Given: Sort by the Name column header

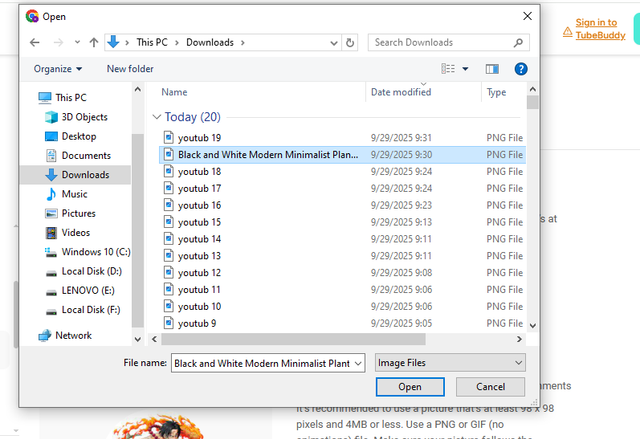Looking at the screenshot, I should pyautogui.click(x=174, y=92).
